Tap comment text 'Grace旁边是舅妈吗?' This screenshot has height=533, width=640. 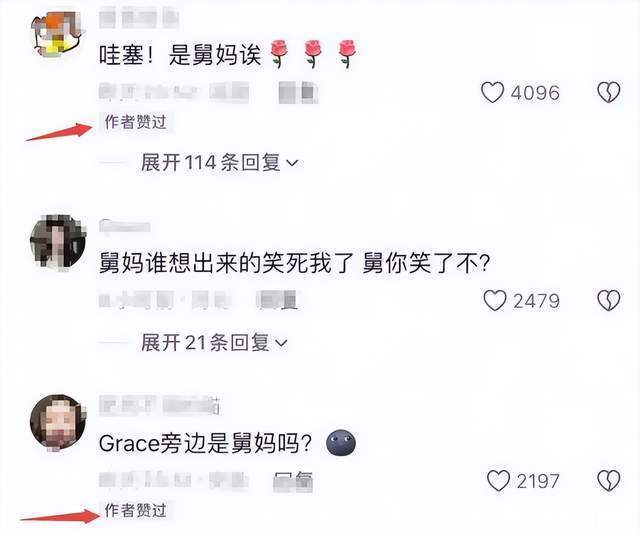(x=205, y=443)
